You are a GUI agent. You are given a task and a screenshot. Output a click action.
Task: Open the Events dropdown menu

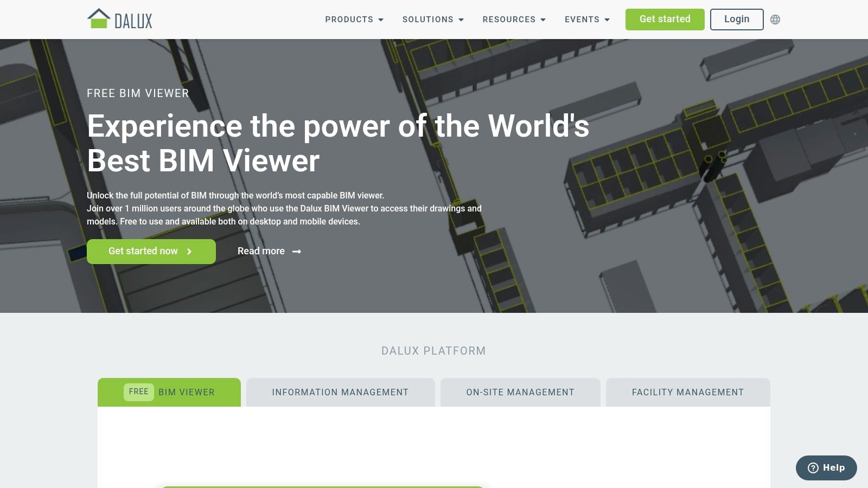click(587, 20)
